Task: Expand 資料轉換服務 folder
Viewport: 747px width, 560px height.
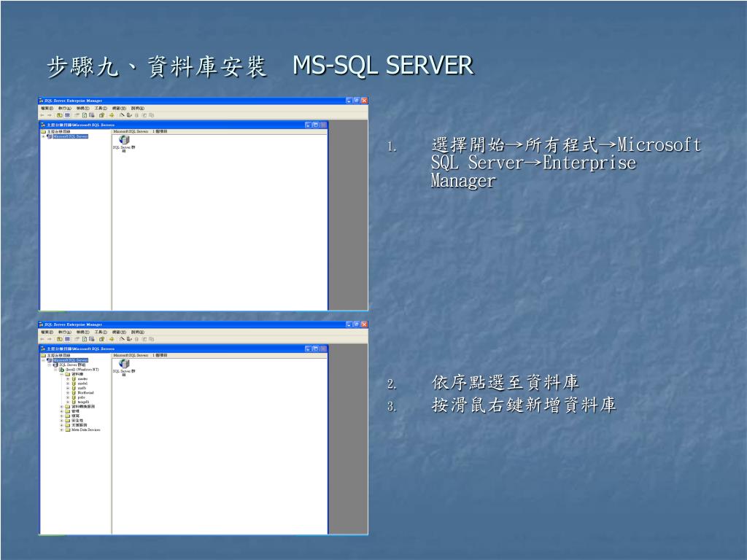Action: (61, 407)
